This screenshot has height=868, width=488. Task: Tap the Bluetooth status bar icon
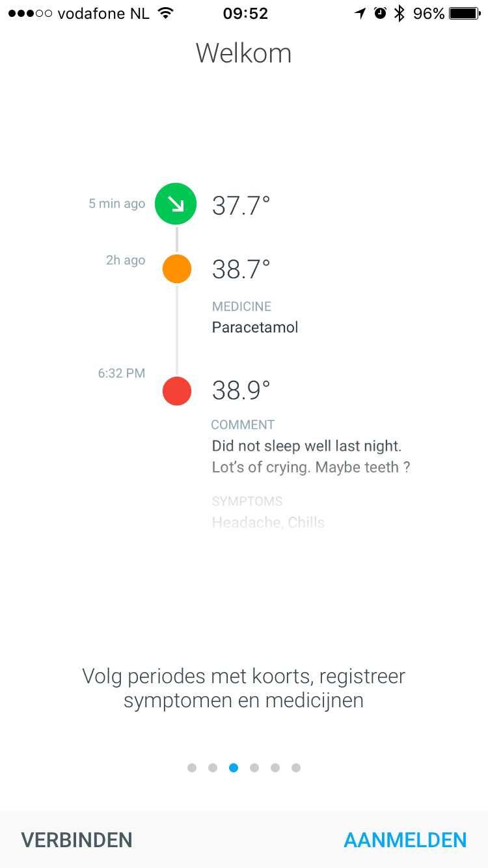pos(400,14)
